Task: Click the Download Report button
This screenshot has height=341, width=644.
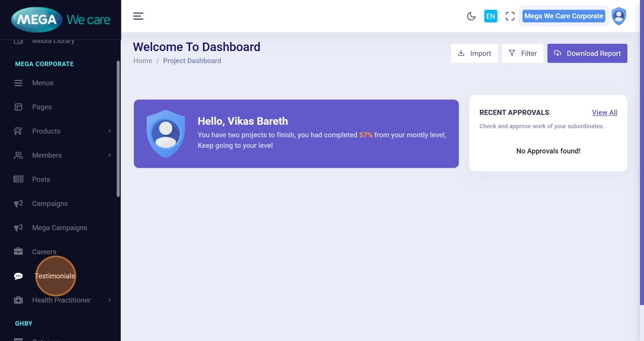Action: click(x=587, y=53)
